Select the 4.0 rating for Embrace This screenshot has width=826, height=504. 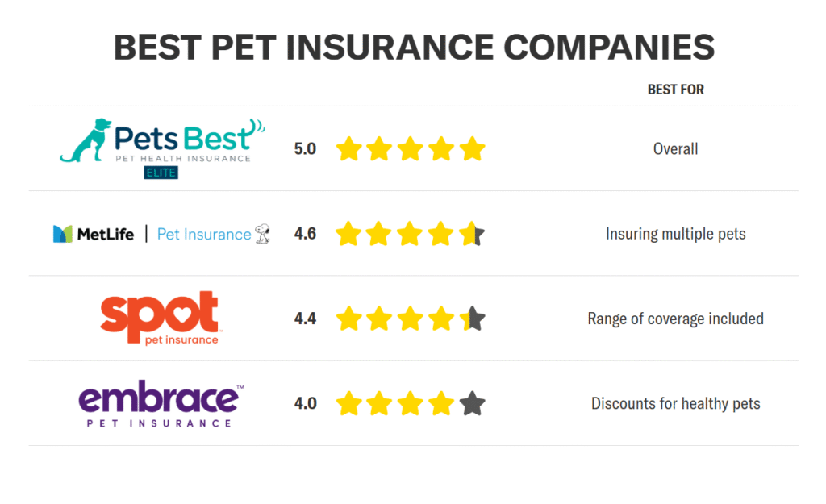[305, 403]
